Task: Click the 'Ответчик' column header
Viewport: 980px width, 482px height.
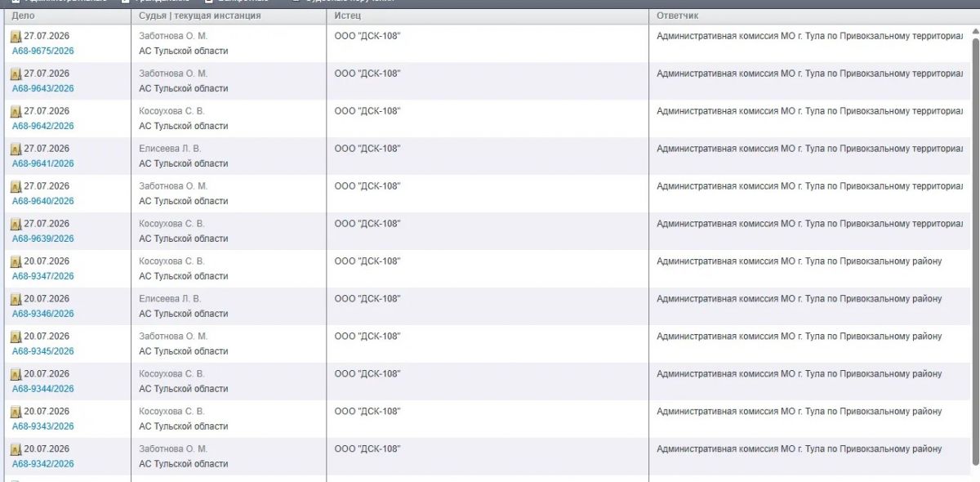Action: click(x=814, y=16)
